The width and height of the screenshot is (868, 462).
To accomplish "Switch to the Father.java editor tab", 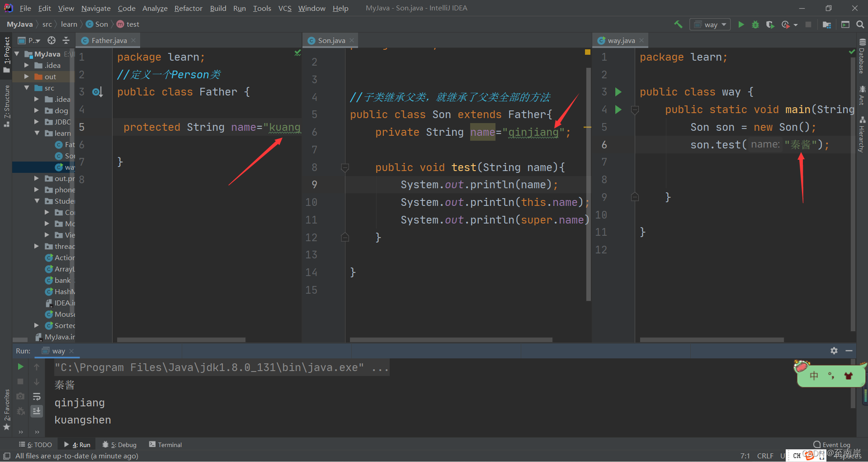I will pyautogui.click(x=109, y=40).
